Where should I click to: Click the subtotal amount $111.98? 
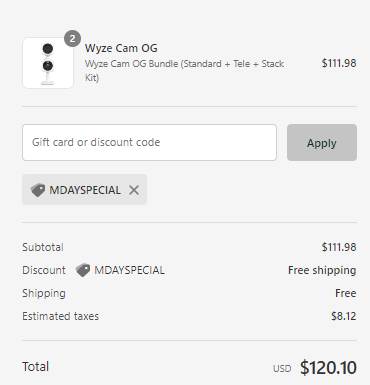(339, 247)
